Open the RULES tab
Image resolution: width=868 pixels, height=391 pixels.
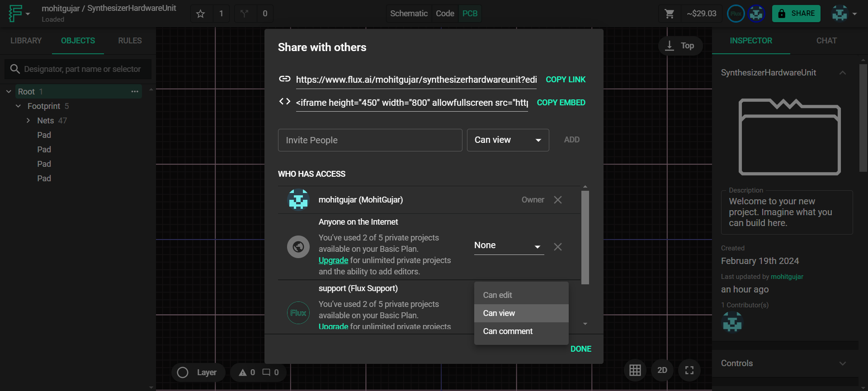[130, 41]
